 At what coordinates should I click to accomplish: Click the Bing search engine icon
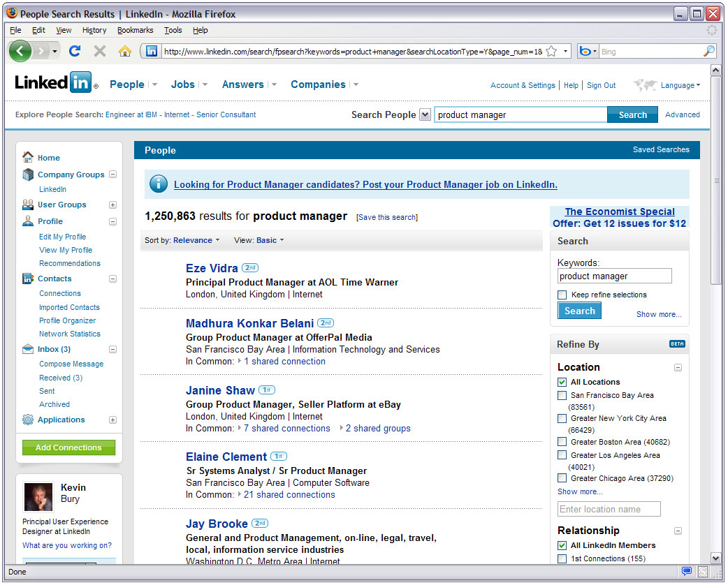[585, 51]
